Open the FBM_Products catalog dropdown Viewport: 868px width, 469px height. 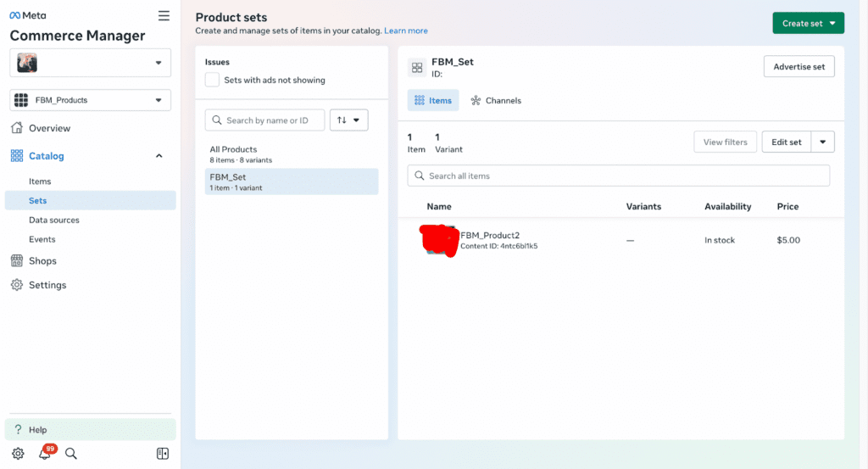coord(159,100)
